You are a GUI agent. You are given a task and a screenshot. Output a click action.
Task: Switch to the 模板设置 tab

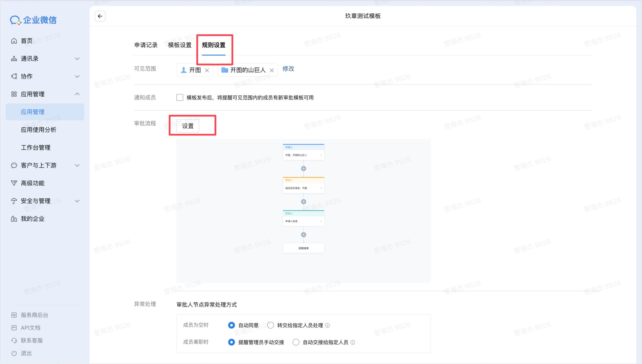180,45
